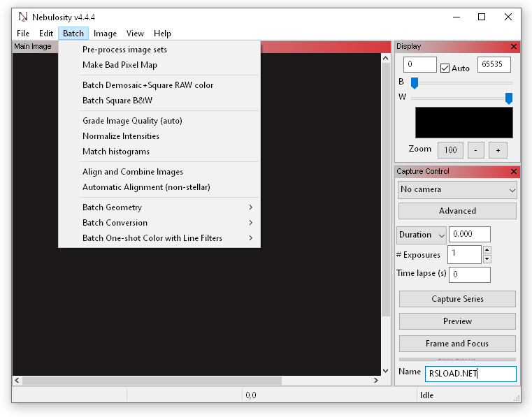Image resolution: width=532 pixels, height=417 pixels.
Task: Click the horizontal scrollbar right arrow
Action: (376, 381)
